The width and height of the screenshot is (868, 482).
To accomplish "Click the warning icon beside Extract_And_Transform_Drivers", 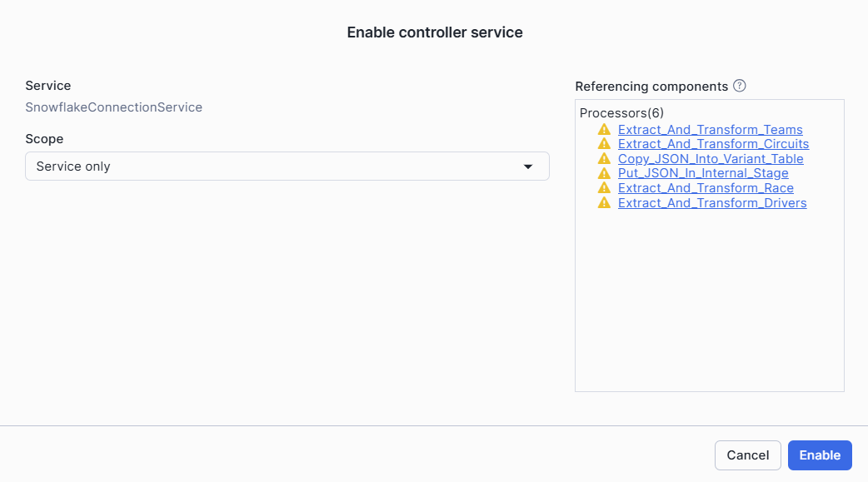I will pos(605,202).
